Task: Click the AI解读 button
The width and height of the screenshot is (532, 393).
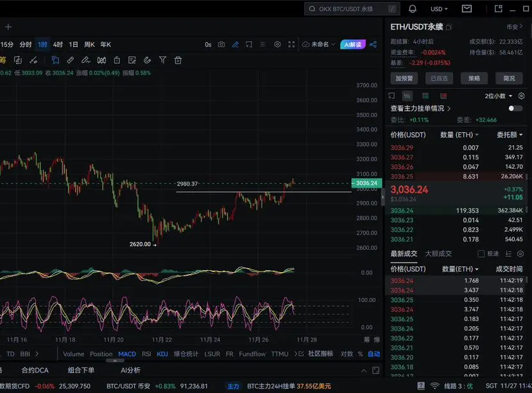Action: (x=353, y=44)
